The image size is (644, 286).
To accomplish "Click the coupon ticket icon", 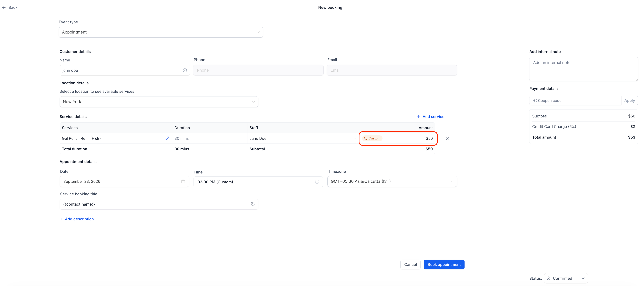I will 535,101.
